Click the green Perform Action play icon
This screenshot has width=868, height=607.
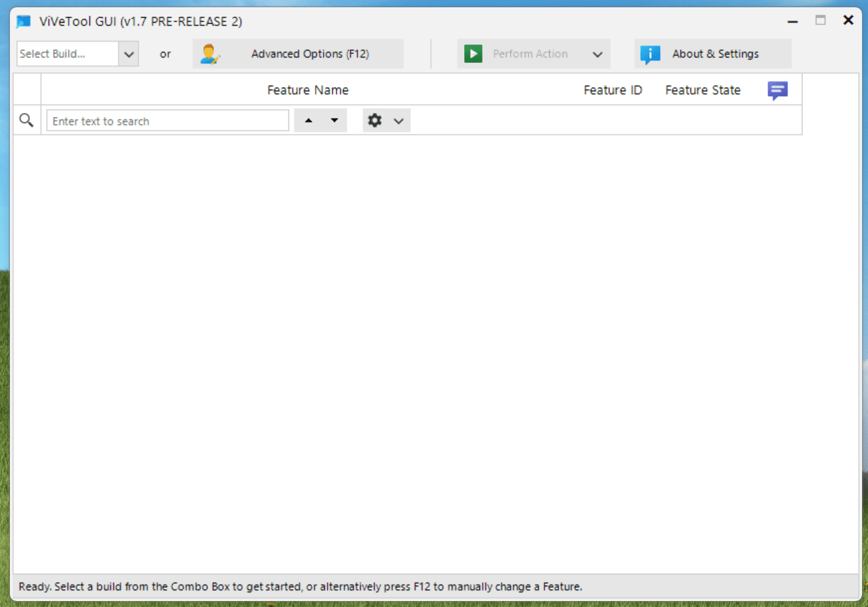pyautogui.click(x=473, y=54)
